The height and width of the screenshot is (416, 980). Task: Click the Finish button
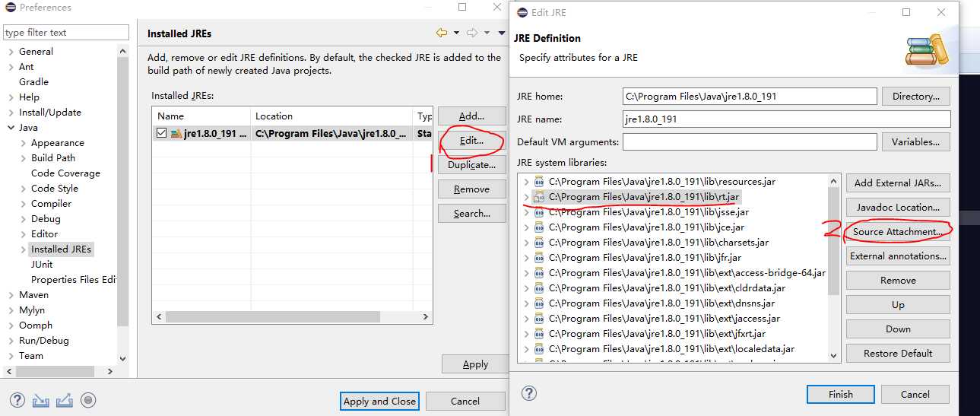[840, 394]
